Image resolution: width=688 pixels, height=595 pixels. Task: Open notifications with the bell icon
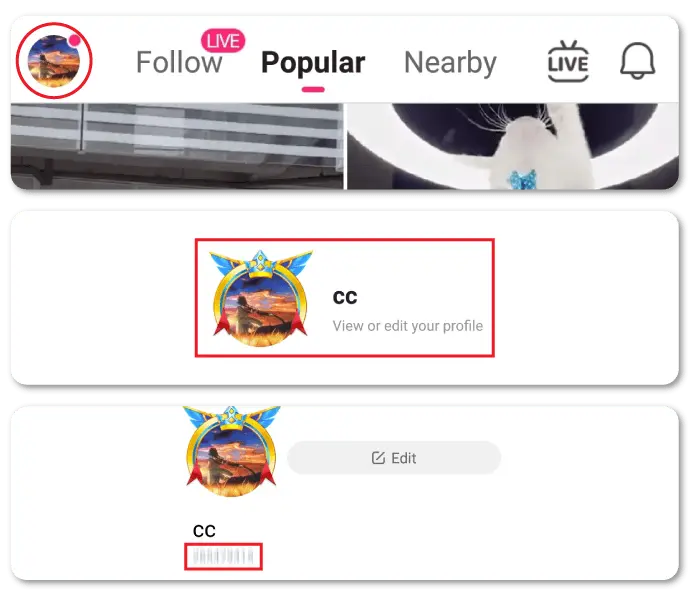638,61
